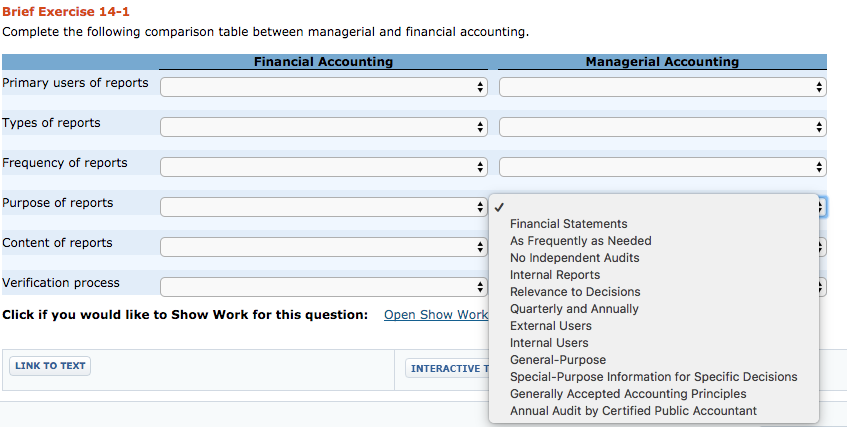Click the 'Managerial Accounting' column header
Image resolution: width=847 pixels, height=427 pixels.
[x=662, y=62]
